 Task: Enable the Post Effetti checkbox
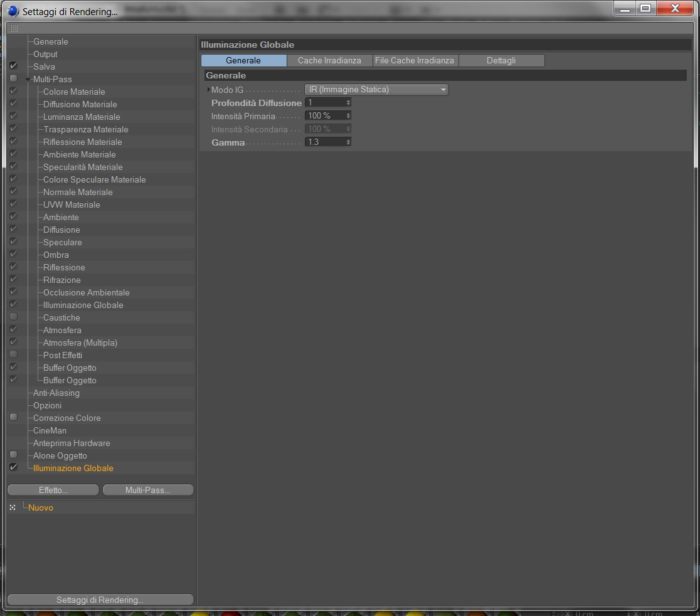tap(13, 354)
